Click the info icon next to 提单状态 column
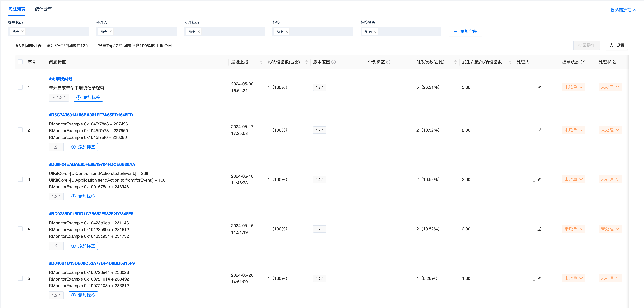Screen dimensions: 644x308 coord(583,62)
